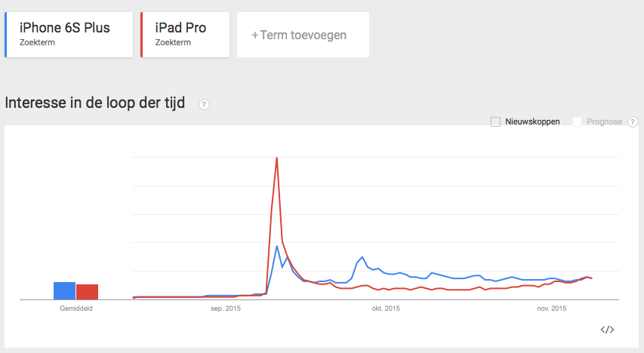644x353 pixels.
Task: Click the sep. 2015 axis label
Action: 225,308
